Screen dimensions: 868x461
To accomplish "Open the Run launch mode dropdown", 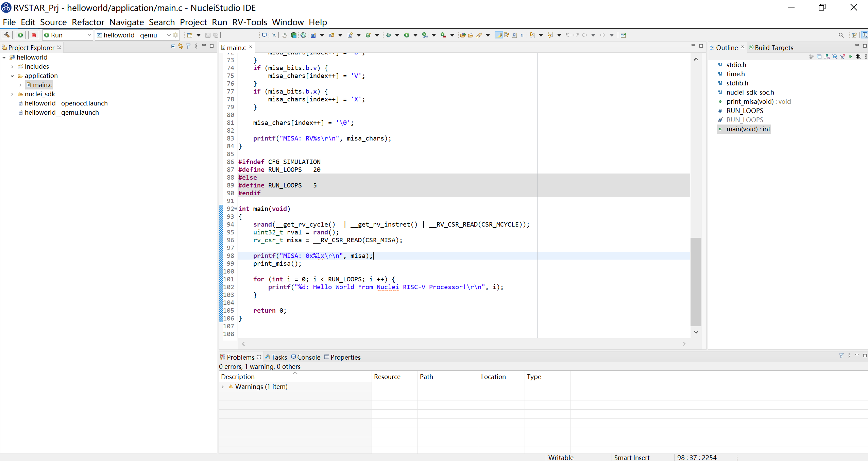I will (x=89, y=35).
